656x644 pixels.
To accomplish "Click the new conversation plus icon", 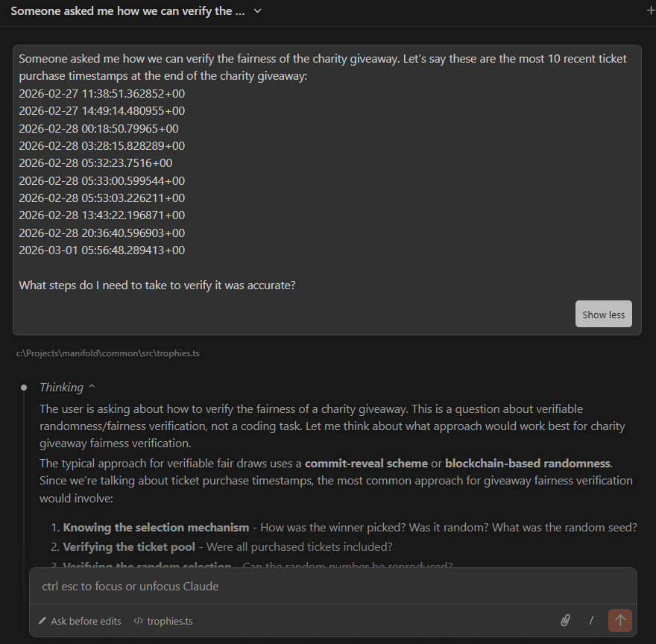I will pyautogui.click(x=652, y=11).
